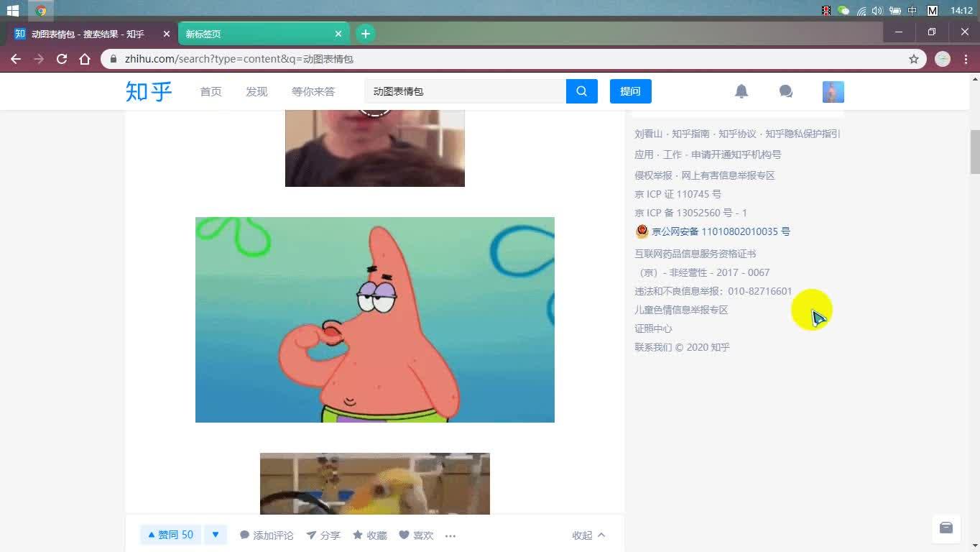Open the ... more options menu
This screenshot has height=552, width=980.
[x=450, y=535]
